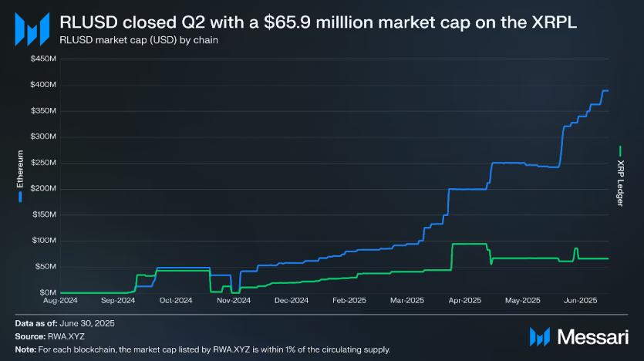Image resolution: width=644 pixels, height=361 pixels.
Task: Click the $450M y-axis label
Action: [x=43, y=59]
